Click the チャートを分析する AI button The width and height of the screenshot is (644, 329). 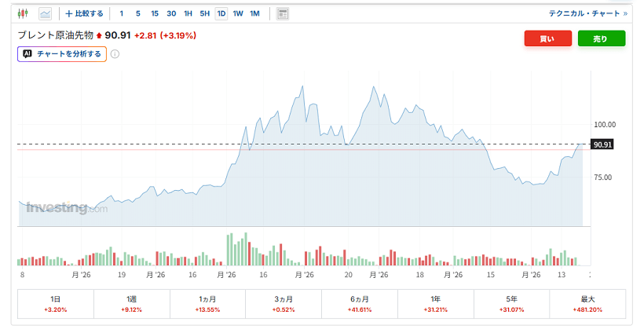pos(62,54)
